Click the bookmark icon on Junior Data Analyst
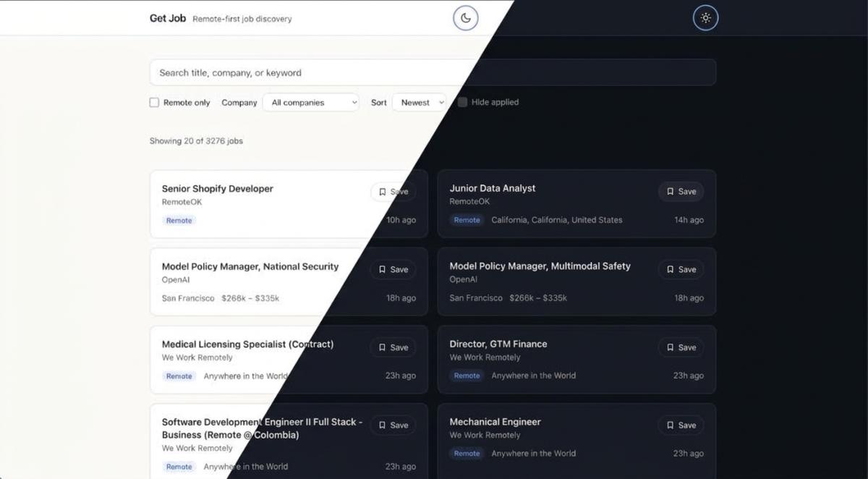 pyautogui.click(x=671, y=192)
